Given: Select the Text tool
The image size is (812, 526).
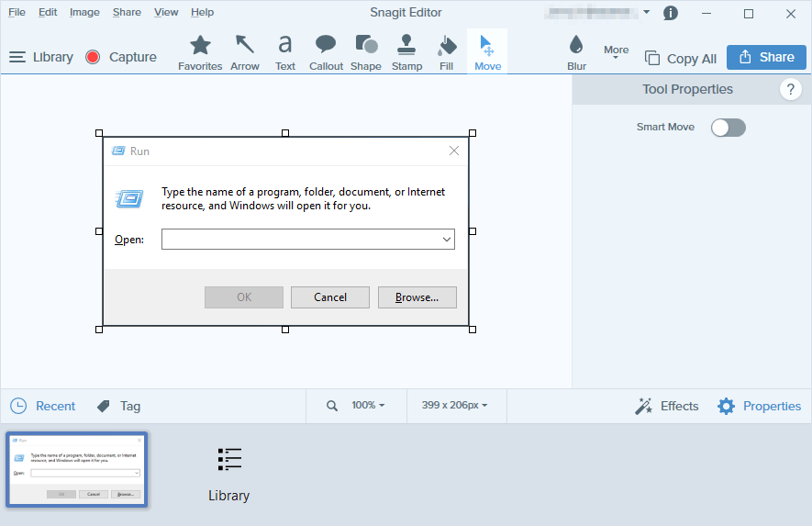Looking at the screenshot, I should 284,51.
